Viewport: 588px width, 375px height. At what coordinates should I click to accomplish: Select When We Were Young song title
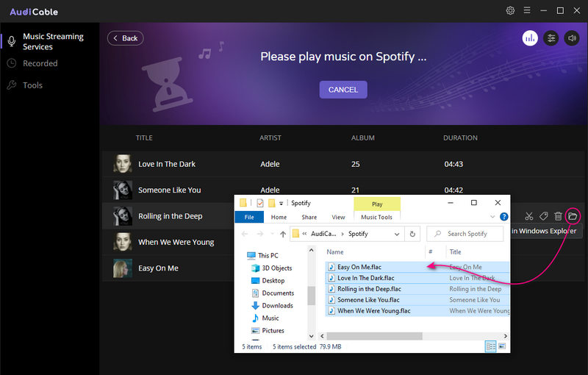(176, 242)
